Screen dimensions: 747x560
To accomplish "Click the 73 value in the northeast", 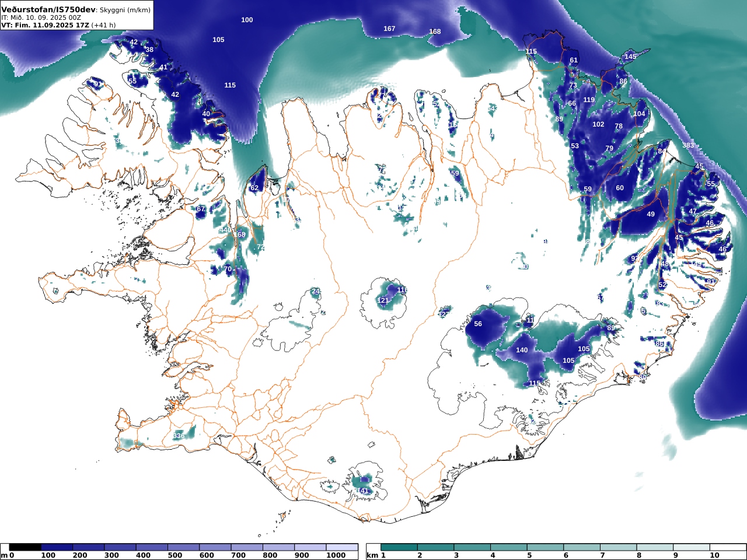I will click(573, 85).
